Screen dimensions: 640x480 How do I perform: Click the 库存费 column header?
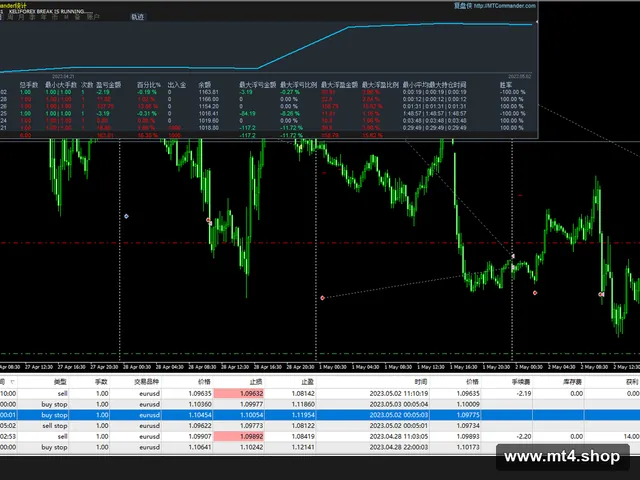click(x=573, y=382)
